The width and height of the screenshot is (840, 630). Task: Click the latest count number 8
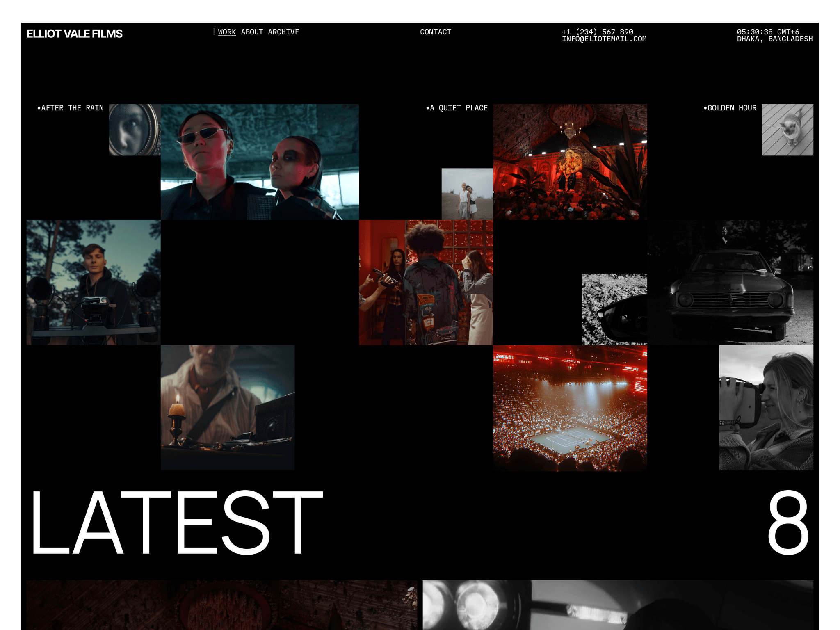click(788, 522)
